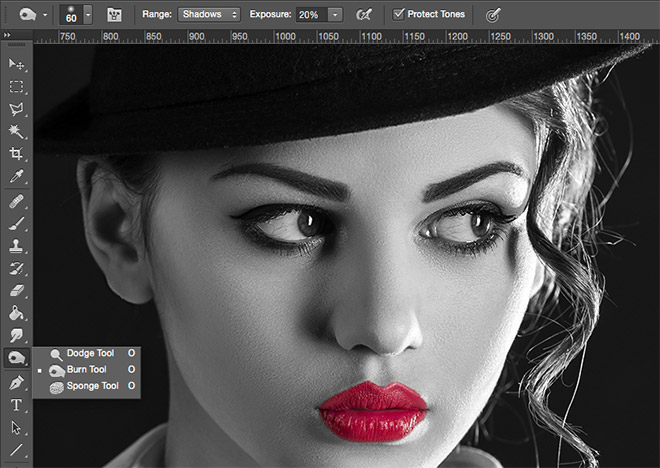Image resolution: width=660 pixels, height=468 pixels.
Task: Toggle the Protect Tones checkbox
Action: coord(399,14)
